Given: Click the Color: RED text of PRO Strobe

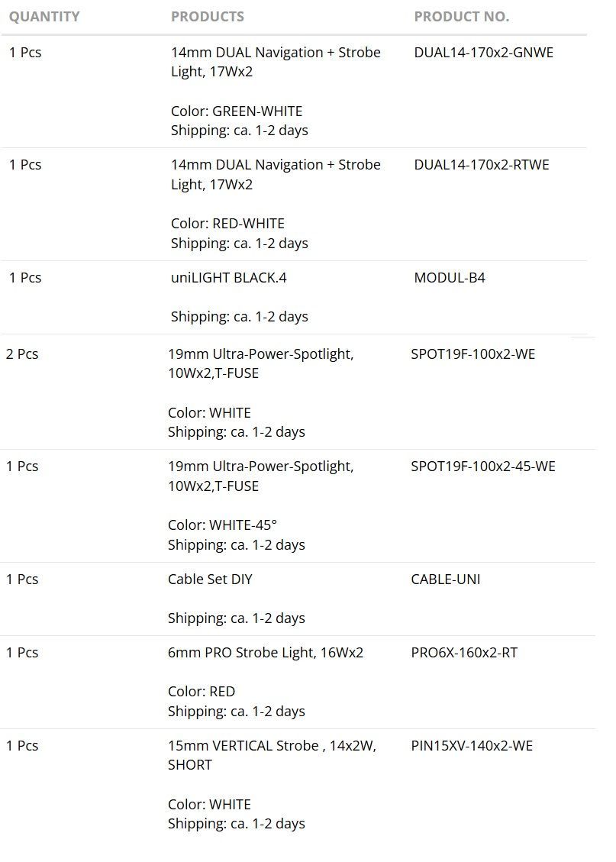Looking at the screenshot, I should 202,692.
